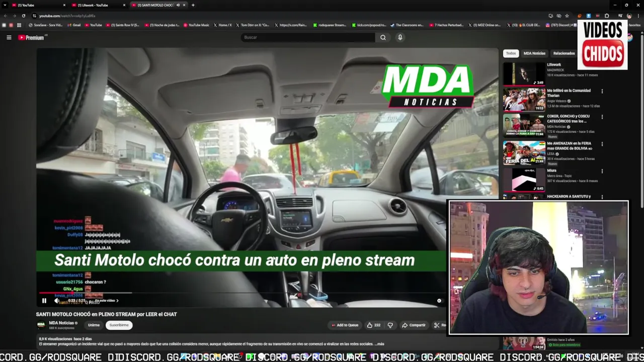Start voice search with the microphone icon
Viewport: 644px width, 362px height.
point(400,37)
